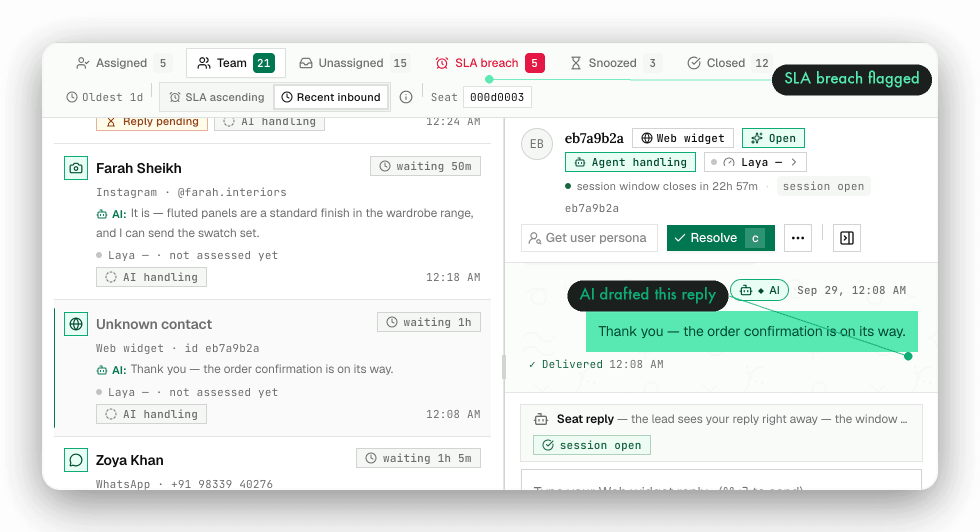980x532 pixels.
Task: Open the more options ellipsis menu
Action: [798, 238]
